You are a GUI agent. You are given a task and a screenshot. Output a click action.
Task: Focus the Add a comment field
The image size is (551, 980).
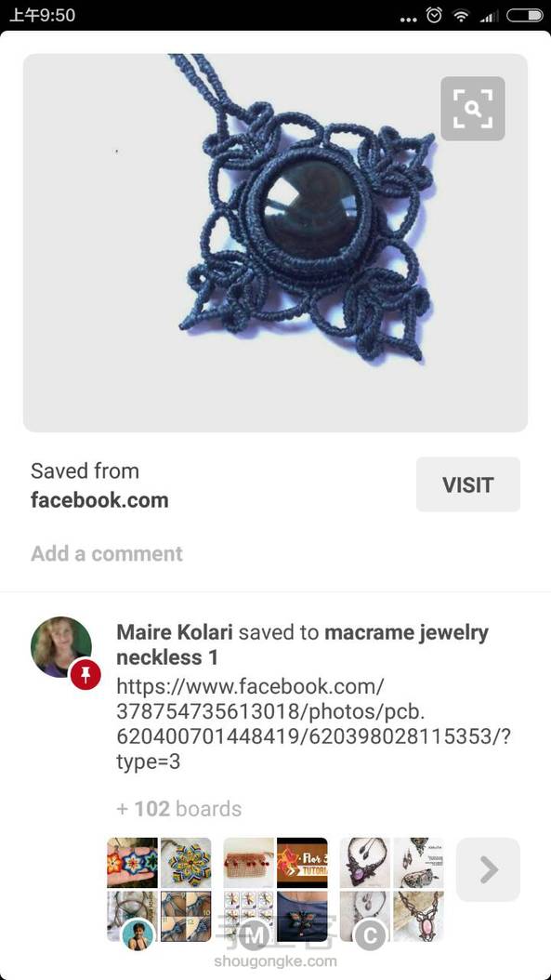[107, 554]
